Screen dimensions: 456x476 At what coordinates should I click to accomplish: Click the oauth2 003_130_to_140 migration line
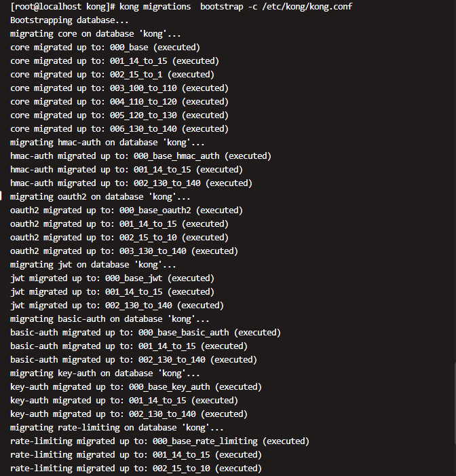coord(124,251)
